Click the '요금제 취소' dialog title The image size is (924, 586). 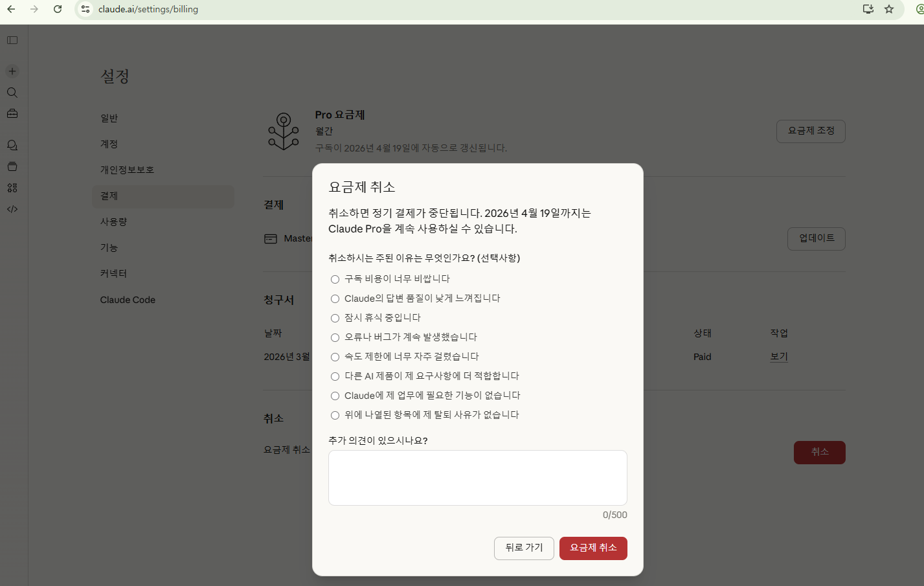(362, 187)
